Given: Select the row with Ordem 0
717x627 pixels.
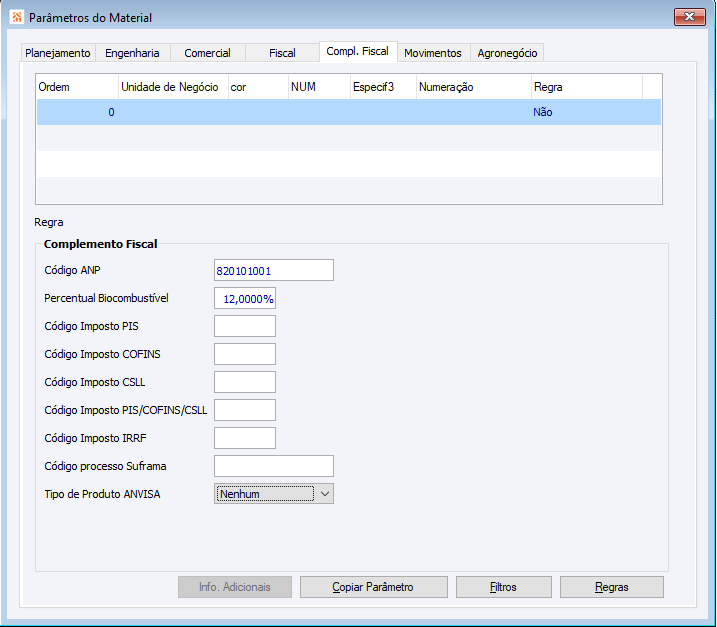Looking at the screenshot, I should point(349,112).
